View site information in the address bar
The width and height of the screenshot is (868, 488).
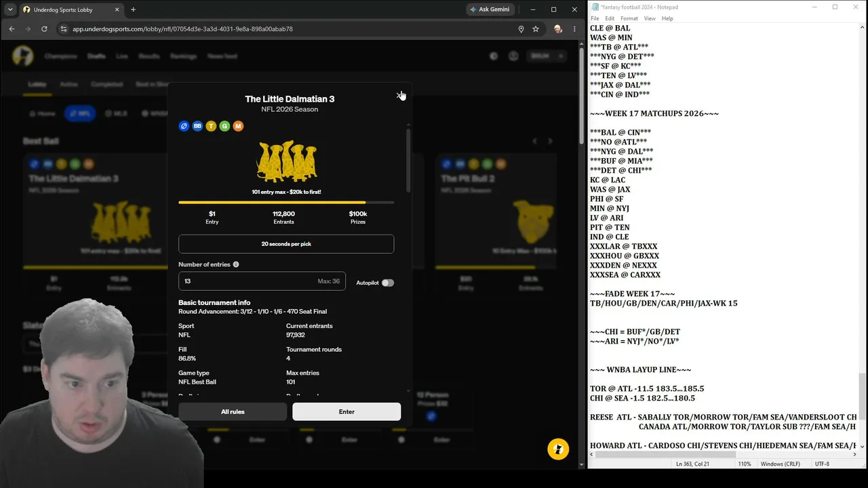[x=64, y=29]
